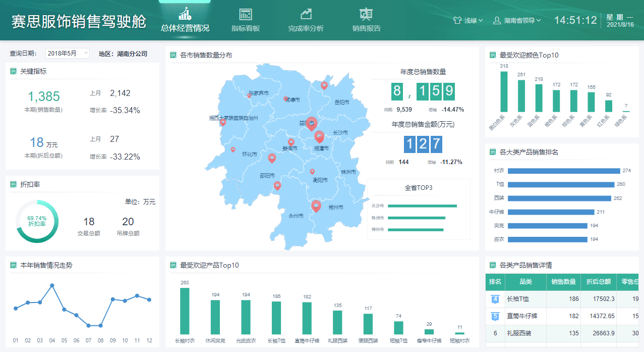This screenshot has height=352, width=644.
Task: Click the shirt theme icon
Action: pos(457,21)
